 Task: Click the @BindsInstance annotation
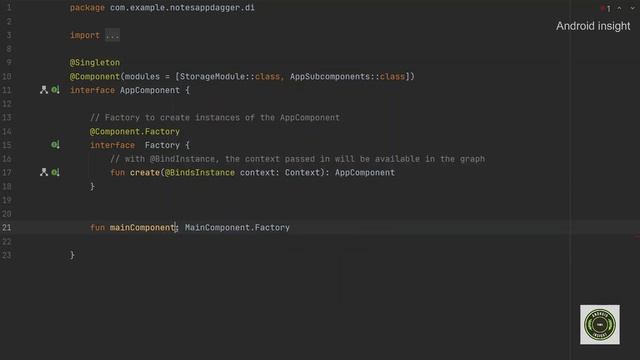pyautogui.click(x=200, y=173)
